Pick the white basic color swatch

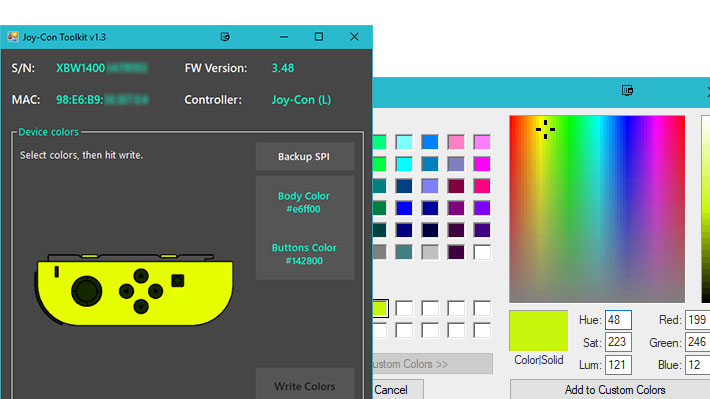tap(482, 252)
